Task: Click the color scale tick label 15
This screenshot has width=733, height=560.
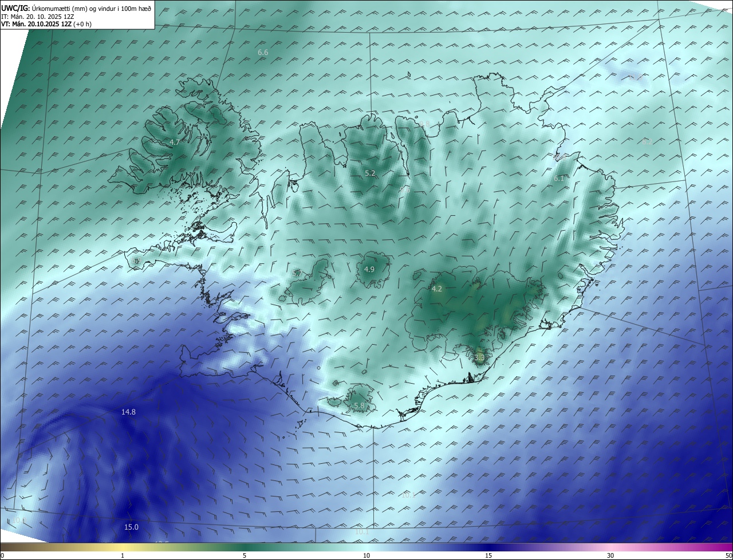Action: (488, 556)
